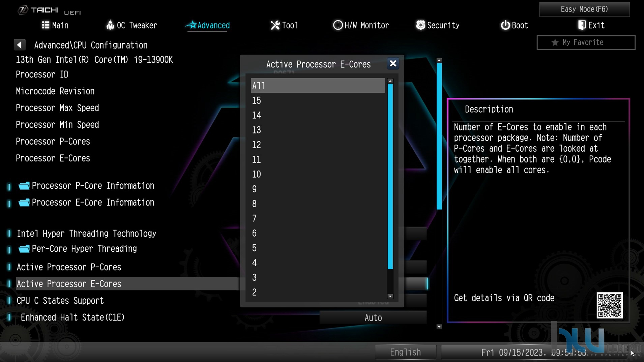Screen dimensions: 644x362
Task: Click the Easy Mode (F6) button
Action: click(584, 9)
